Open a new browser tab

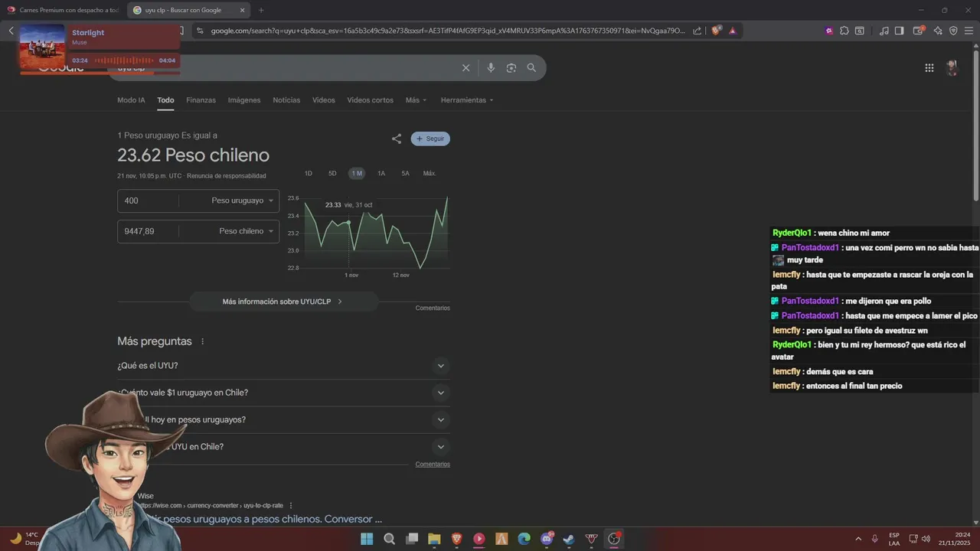pyautogui.click(x=261, y=10)
